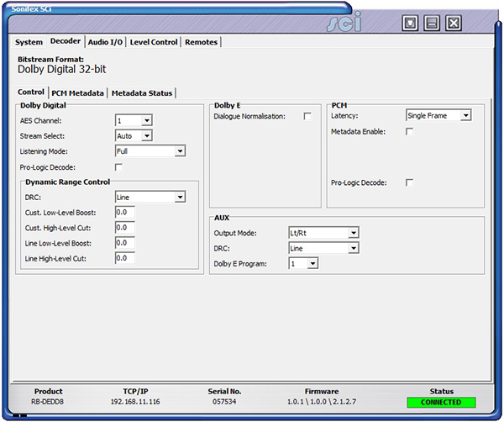Click the Dolby Digital 32-bit bitstream format text
The width and height of the screenshot is (504, 422).
pos(61,70)
